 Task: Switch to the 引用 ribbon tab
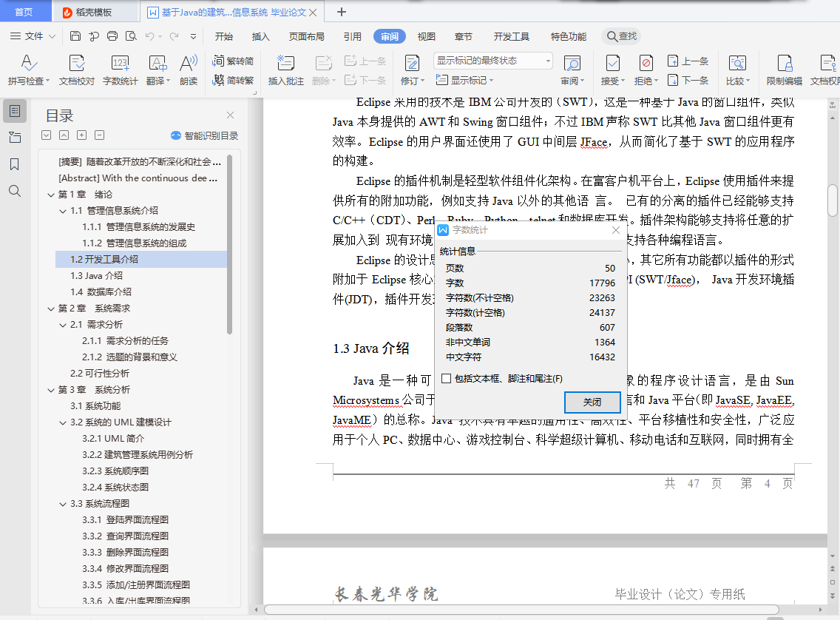(x=352, y=36)
